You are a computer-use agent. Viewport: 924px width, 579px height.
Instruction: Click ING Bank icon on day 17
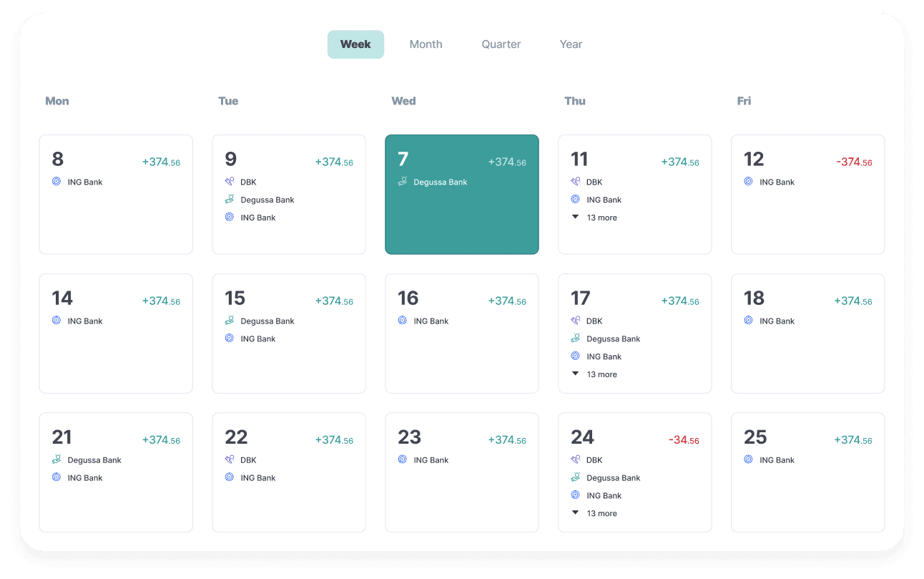pos(576,356)
